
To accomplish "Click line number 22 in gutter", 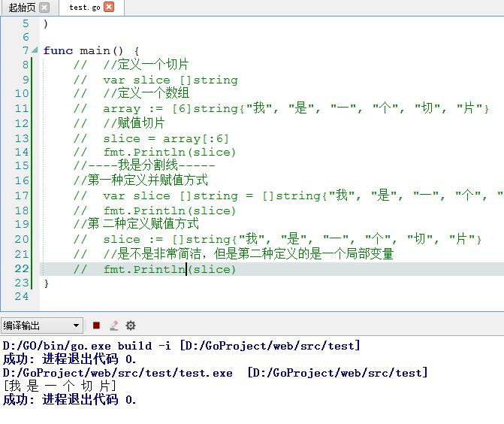I will pyautogui.click(x=22, y=268).
